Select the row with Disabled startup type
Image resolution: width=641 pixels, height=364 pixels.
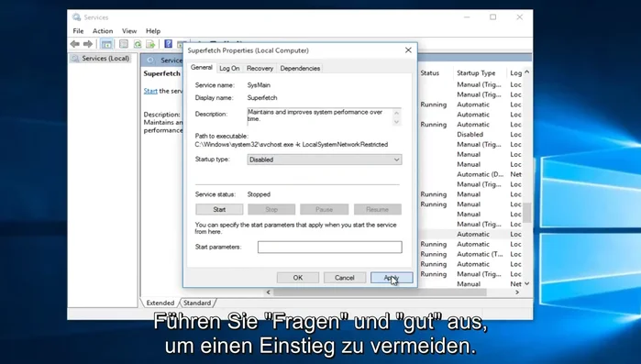pyautogui.click(x=470, y=135)
